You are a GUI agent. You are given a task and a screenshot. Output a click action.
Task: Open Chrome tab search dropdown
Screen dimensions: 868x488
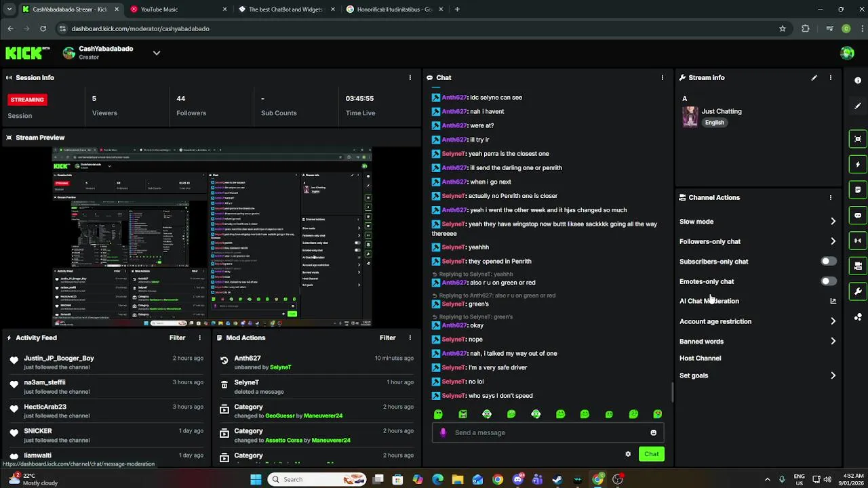click(x=9, y=9)
